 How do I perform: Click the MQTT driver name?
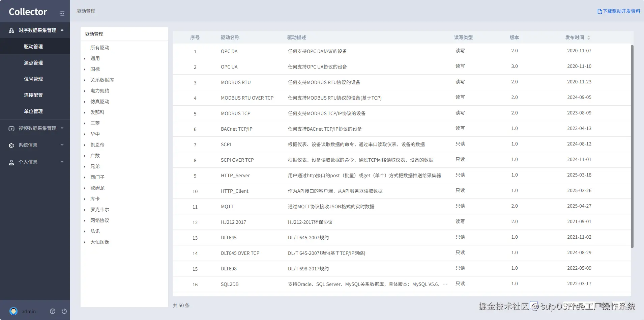coord(227,207)
